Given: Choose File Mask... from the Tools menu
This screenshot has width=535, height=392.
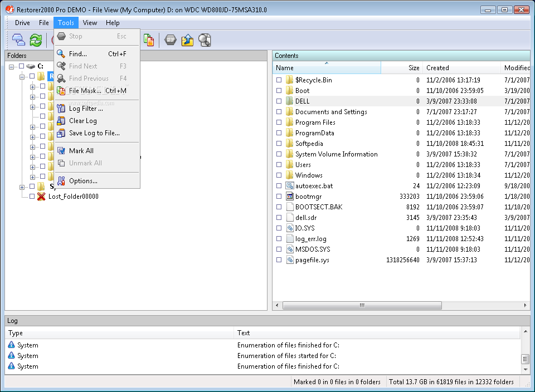Looking at the screenshot, I should 97,91.
